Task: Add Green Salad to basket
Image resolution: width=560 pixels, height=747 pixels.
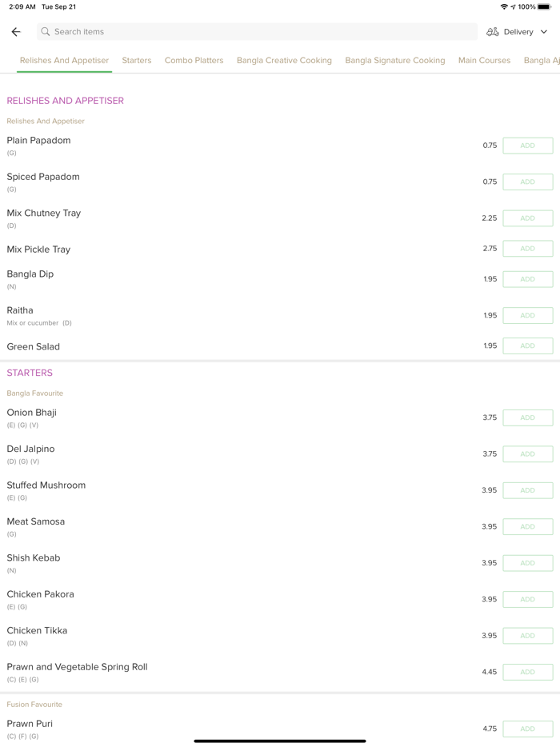Action: point(527,346)
